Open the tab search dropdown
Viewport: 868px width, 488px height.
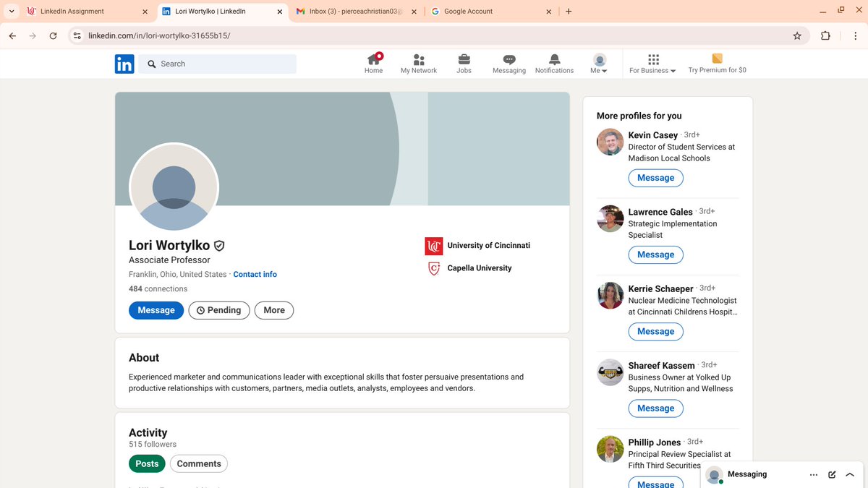point(11,12)
